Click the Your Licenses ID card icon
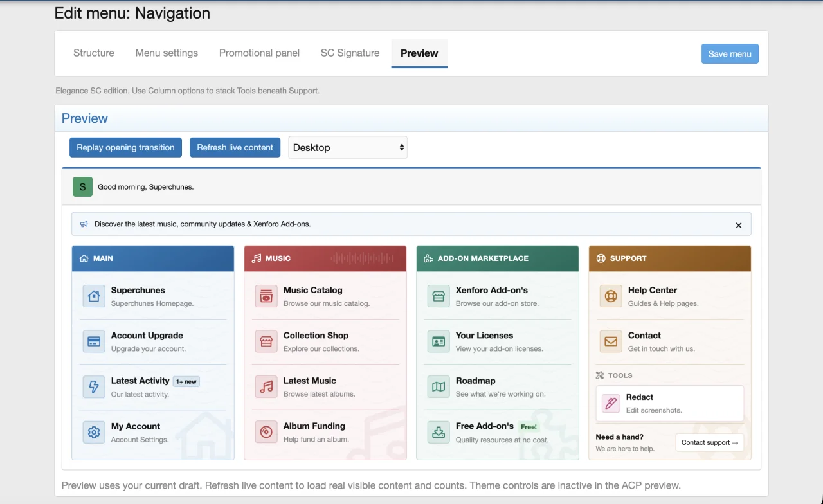The height and width of the screenshot is (504, 823). tap(439, 341)
